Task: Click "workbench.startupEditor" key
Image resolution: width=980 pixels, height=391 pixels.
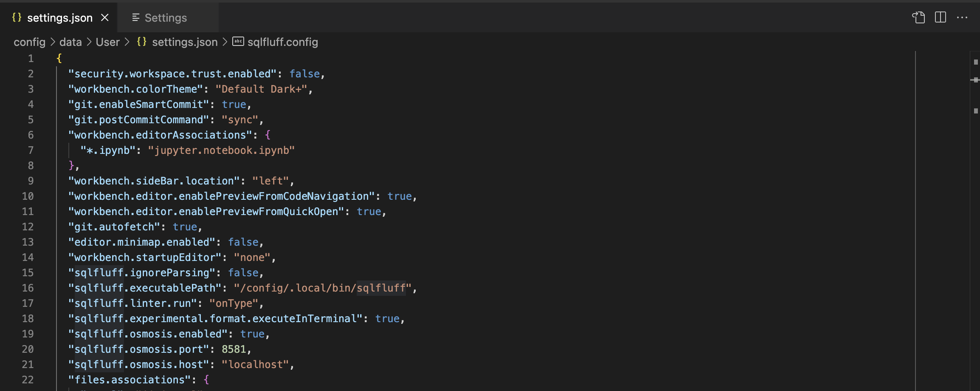Action: click(145, 257)
